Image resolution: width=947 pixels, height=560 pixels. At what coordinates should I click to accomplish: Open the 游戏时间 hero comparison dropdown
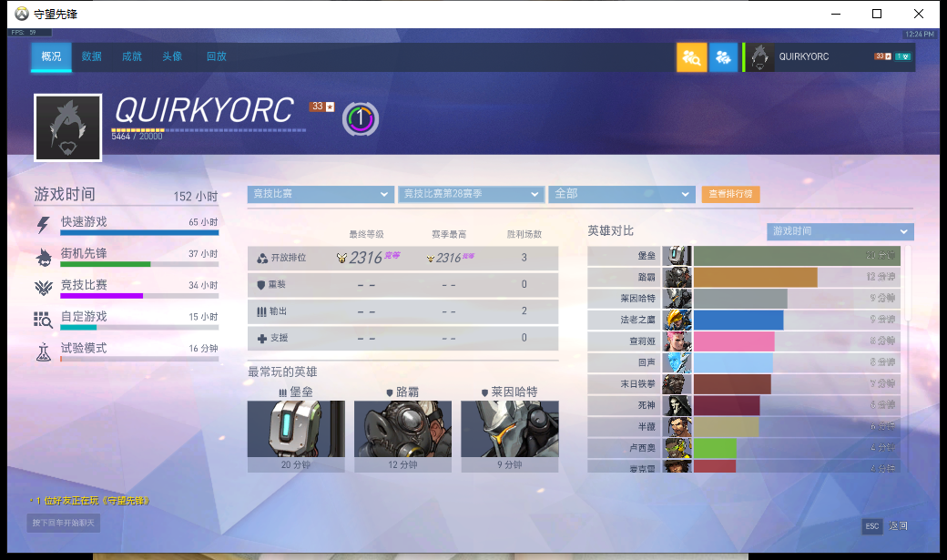click(840, 231)
